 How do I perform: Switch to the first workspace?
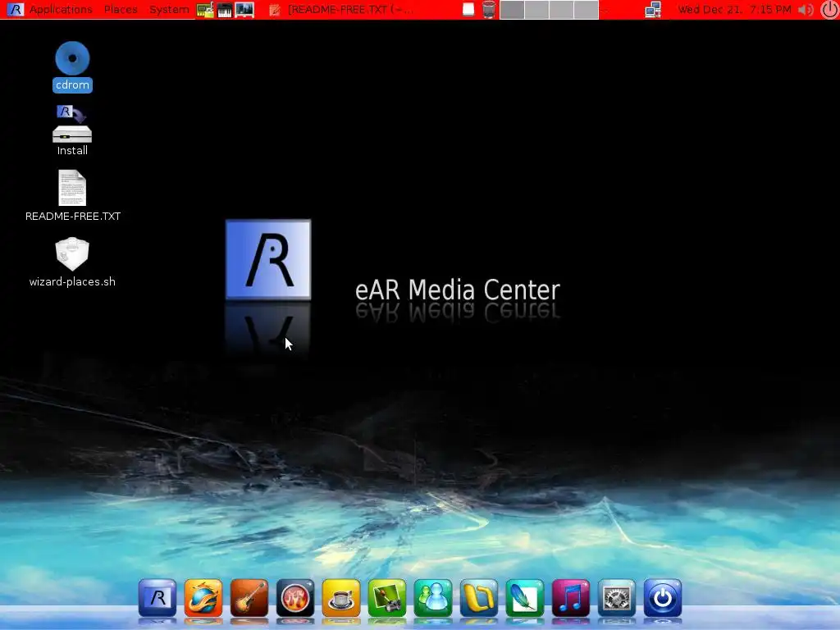point(512,10)
